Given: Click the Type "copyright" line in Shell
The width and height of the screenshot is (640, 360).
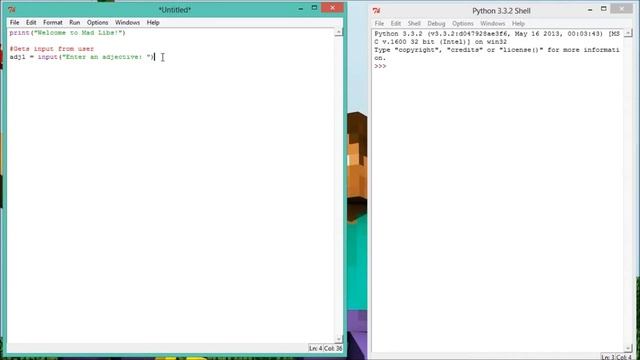Looking at the screenshot, I should tap(497, 50).
